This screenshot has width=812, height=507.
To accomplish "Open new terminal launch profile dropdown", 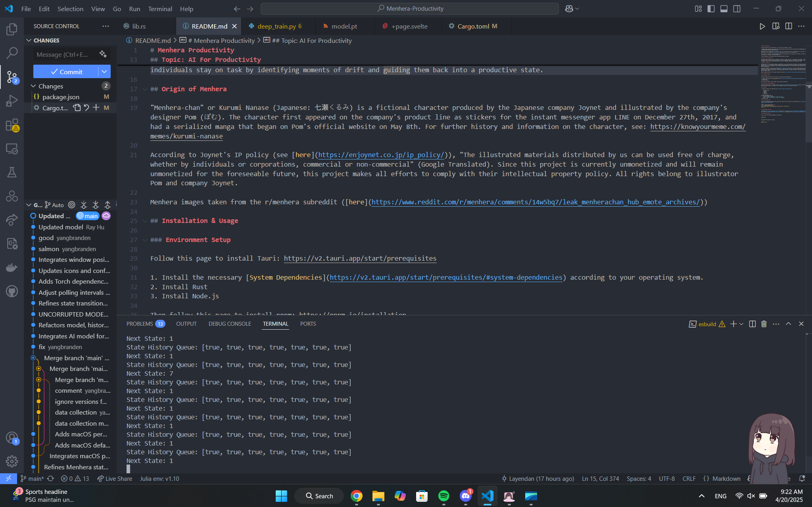I will coord(741,324).
